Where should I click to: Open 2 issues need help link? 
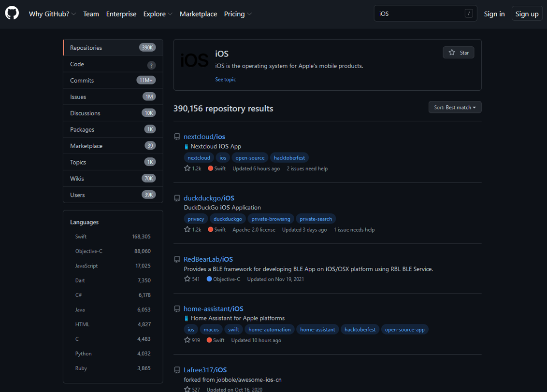(307, 168)
